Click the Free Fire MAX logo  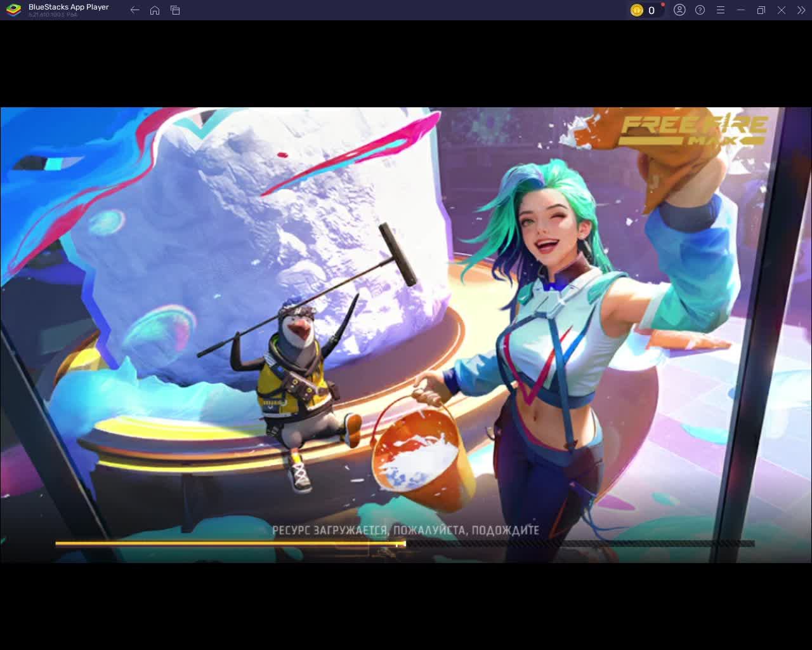point(693,130)
